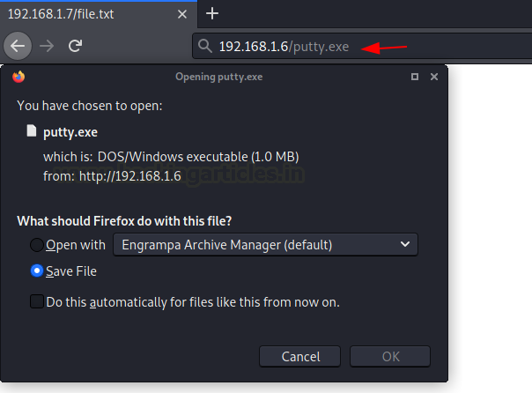Click the 'You have chosen to open:' text
532x393 pixels.
point(90,106)
